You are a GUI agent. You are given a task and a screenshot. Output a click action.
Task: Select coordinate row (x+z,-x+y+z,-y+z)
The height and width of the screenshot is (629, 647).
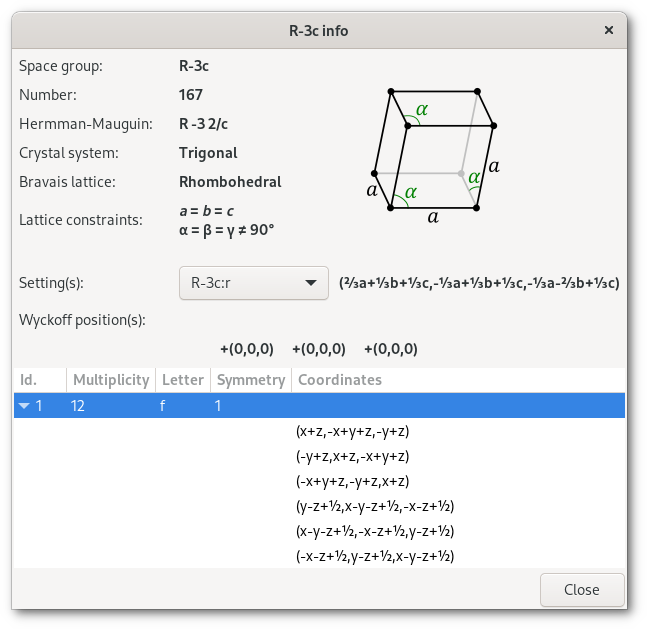[353, 431]
